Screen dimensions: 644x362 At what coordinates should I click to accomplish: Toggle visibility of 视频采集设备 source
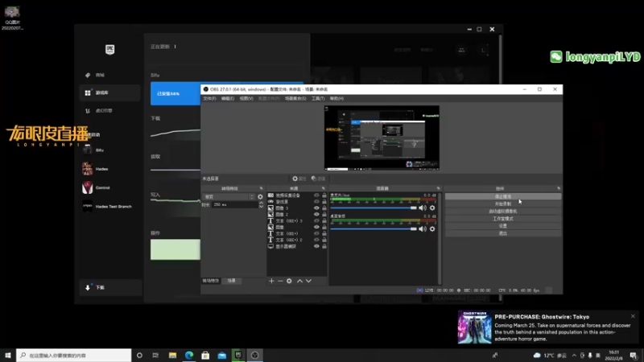click(316, 195)
